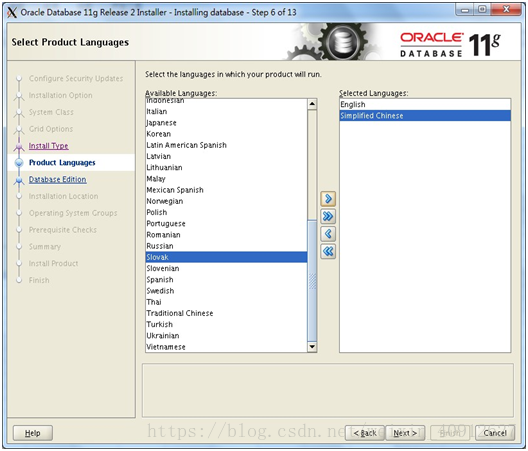Minimize the installer window
This screenshot has height=451, width=528.
coord(465,10)
